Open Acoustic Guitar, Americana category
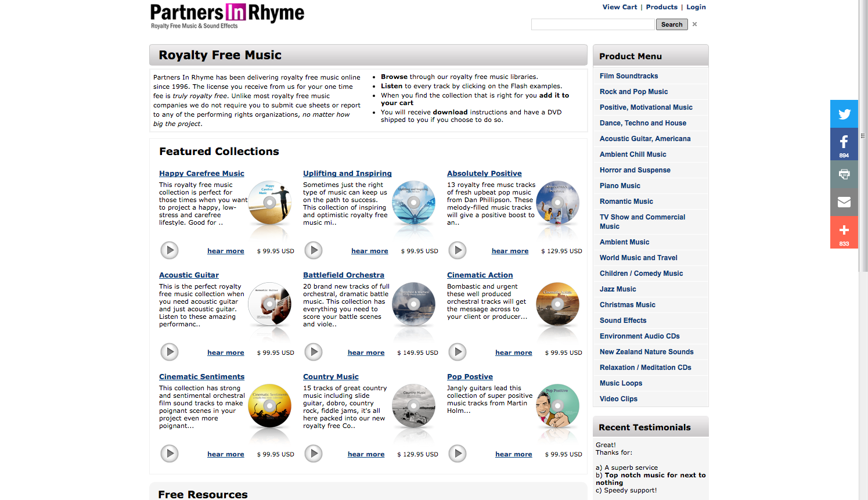 645,139
